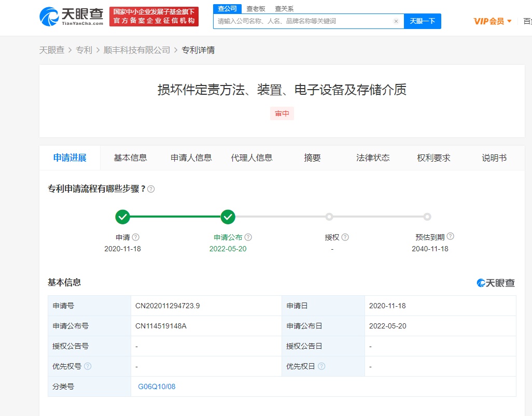This screenshot has width=532, height=416.
Task: Click the help icon next to 申请公布 step
Action: 248,237
